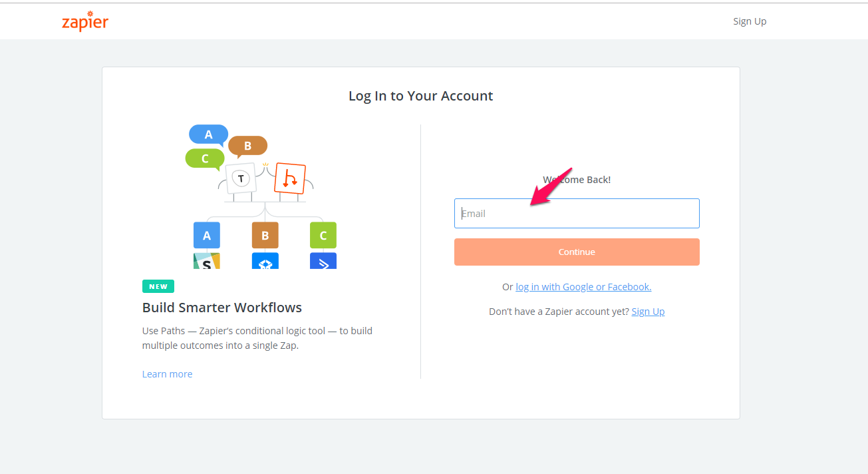Click the Zapier logo in header

point(85,21)
